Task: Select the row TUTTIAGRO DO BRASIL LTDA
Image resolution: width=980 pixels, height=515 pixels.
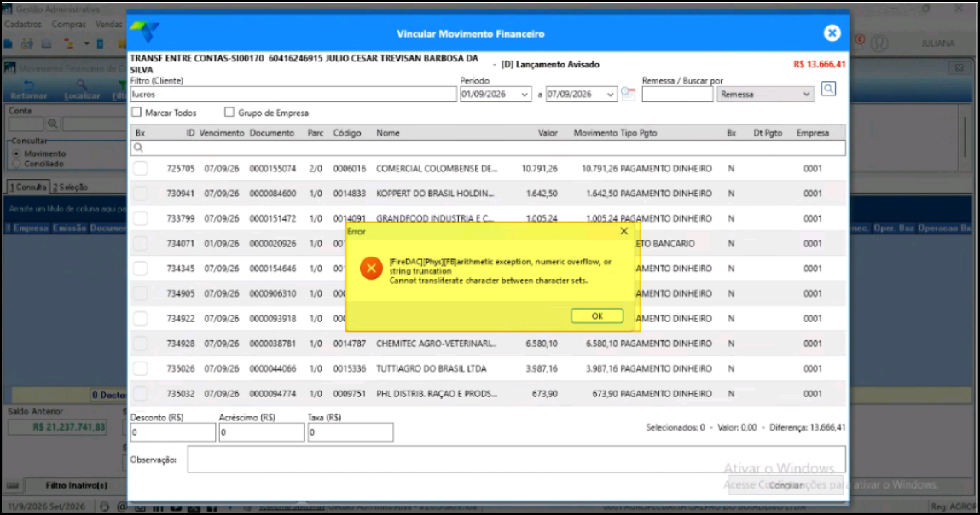Action: coord(488,368)
